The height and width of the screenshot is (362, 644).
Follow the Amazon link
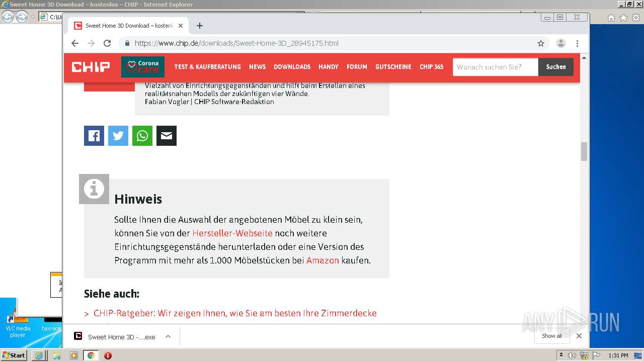click(x=323, y=260)
